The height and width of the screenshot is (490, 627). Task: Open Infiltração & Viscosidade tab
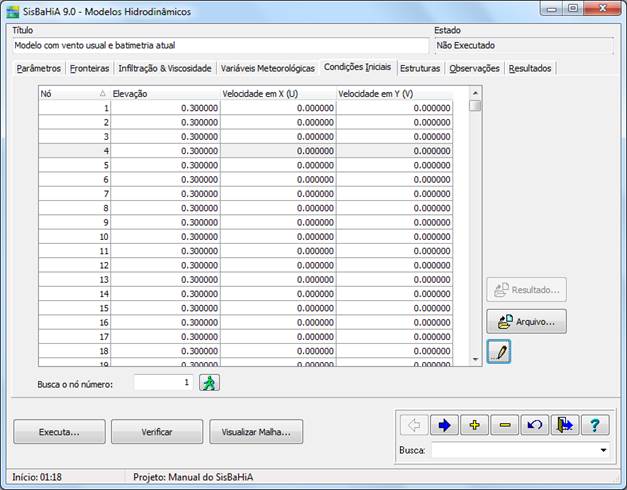pos(165,68)
